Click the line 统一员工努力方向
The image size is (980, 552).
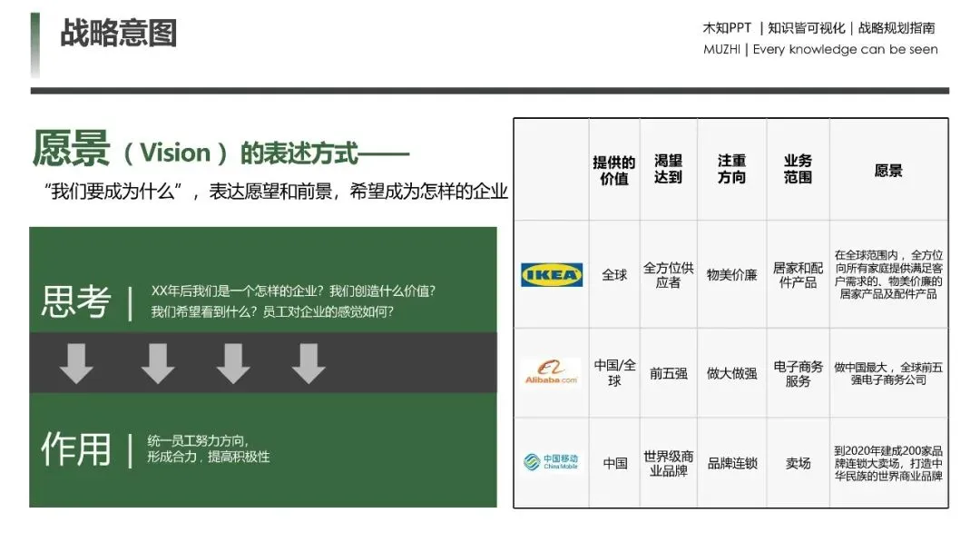(198, 440)
